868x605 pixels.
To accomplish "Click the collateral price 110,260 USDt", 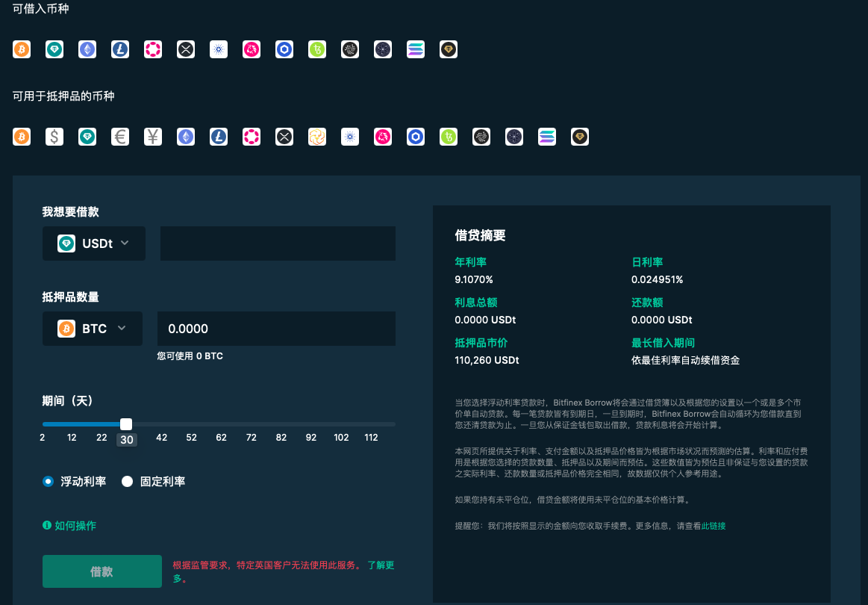I will [x=487, y=360].
